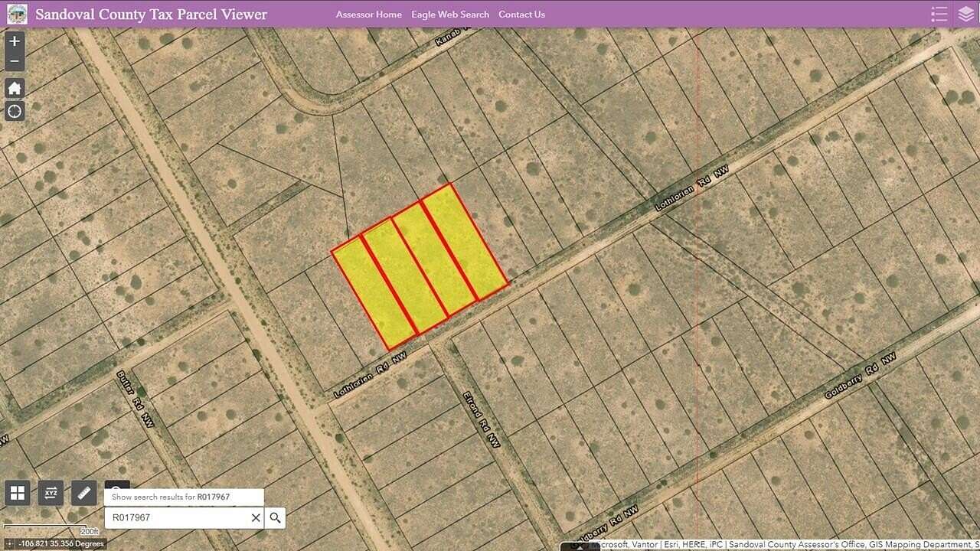Open the Legend panel icon
980x551 pixels.
point(939,14)
